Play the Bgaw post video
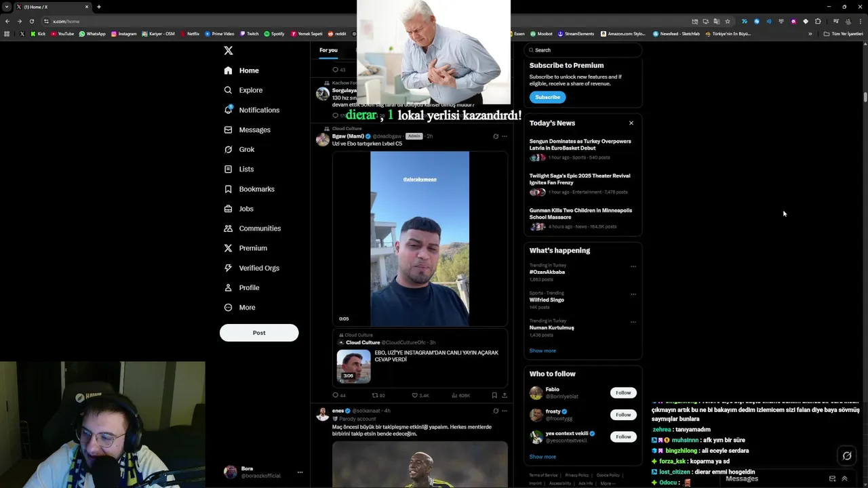Image resolution: width=868 pixels, height=488 pixels. coord(420,239)
